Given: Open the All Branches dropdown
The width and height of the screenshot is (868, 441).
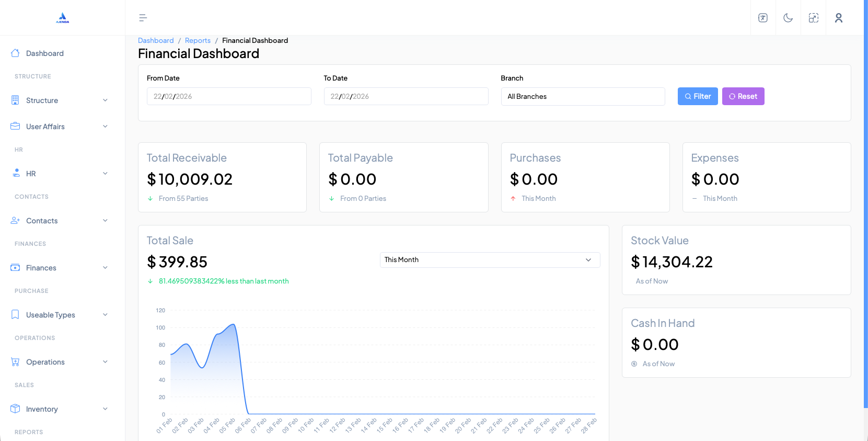Looking at the screenshot, I should point(583,96).
